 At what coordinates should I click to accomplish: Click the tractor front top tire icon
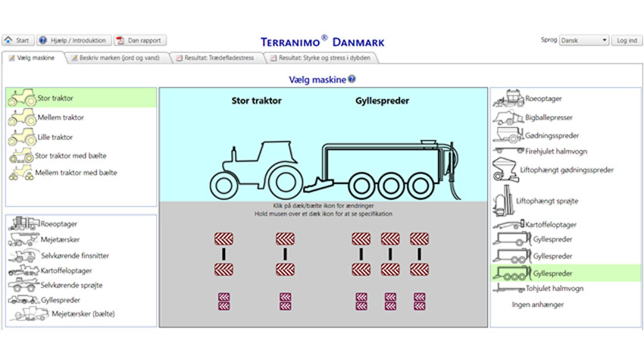[x=224, y=239]
